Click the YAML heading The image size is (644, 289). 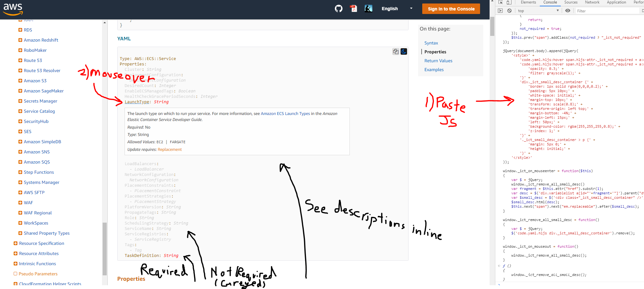click(124, 38)
